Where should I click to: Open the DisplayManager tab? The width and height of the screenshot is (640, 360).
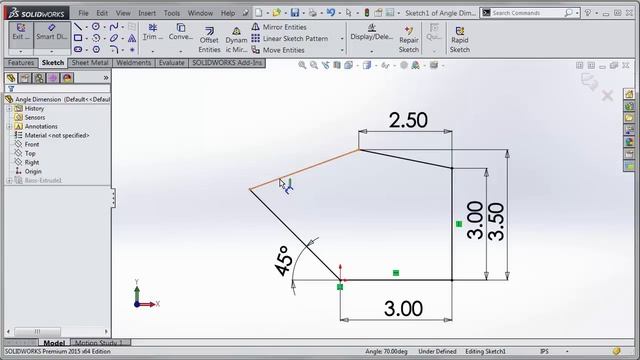(67, 78)
